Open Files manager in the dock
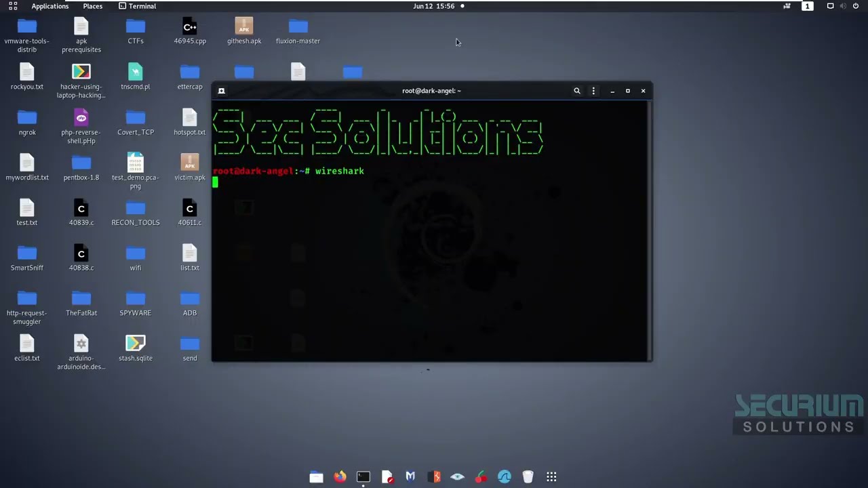Screen dimensions: 868x488 (317, 477)
